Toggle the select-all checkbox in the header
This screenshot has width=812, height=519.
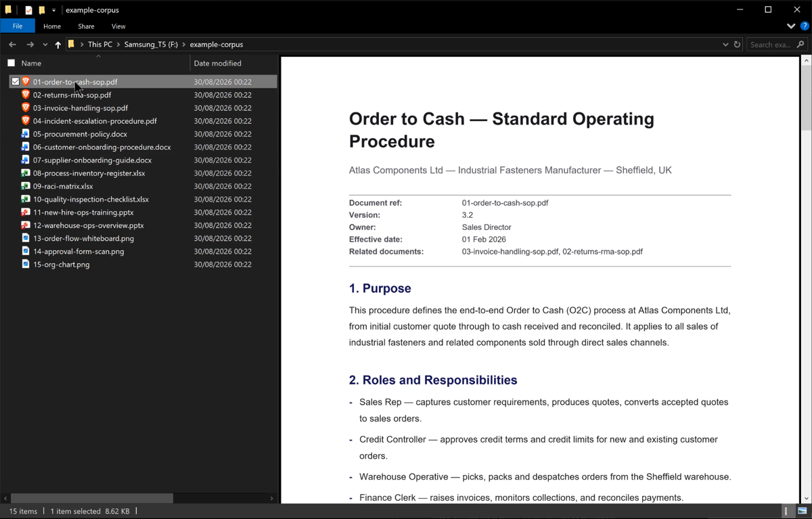pos(11,63)
